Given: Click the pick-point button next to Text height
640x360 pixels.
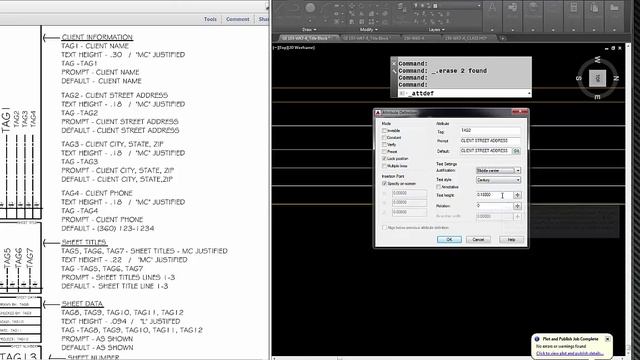Looking at the screenshot, I should 517,195.
